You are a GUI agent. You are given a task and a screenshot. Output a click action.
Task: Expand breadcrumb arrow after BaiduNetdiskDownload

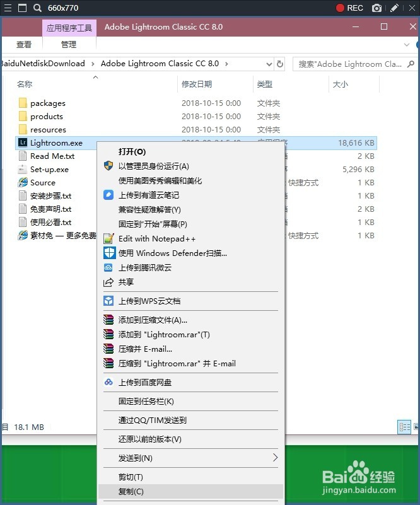point(93,64)
